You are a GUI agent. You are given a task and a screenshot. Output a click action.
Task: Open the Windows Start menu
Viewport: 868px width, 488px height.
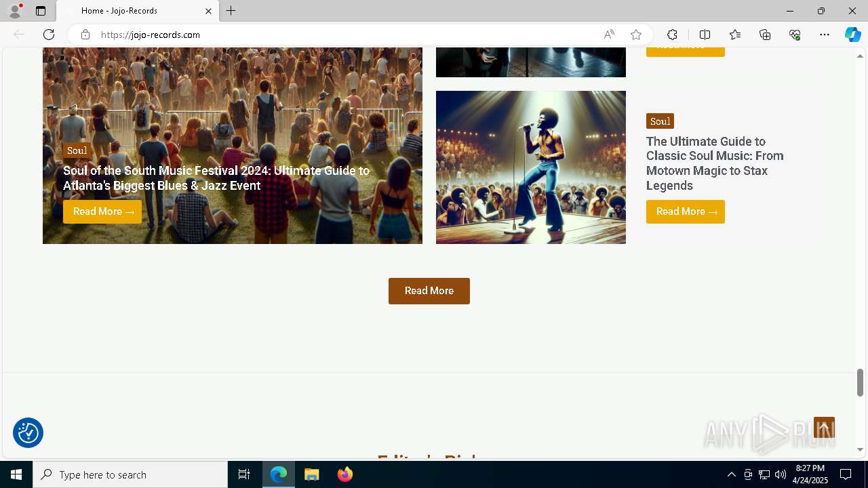click(x=16, y=474)
